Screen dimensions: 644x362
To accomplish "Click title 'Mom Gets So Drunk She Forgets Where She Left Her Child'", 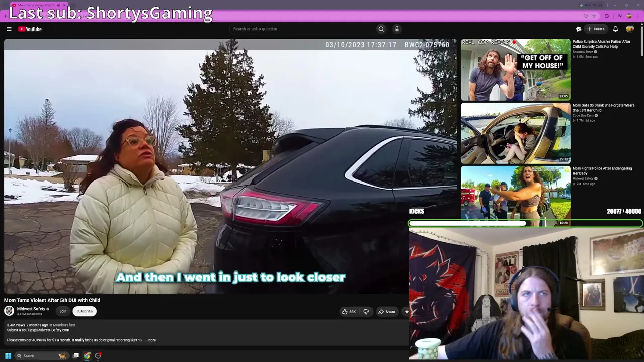I will [603, 108].
